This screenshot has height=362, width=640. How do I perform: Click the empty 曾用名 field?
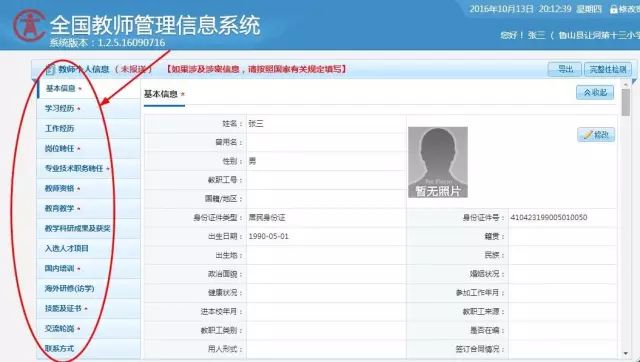tap(326, 142)
